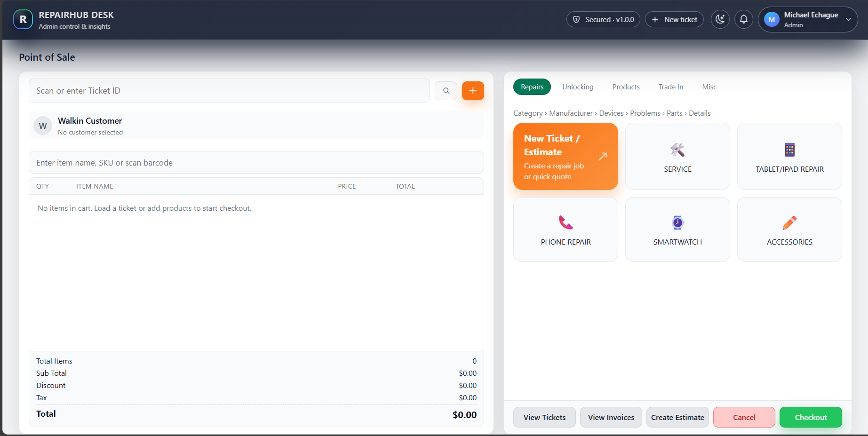Select the Service repair category icon
The width and height of the screenshot is (868, 436).
(677, 156)
